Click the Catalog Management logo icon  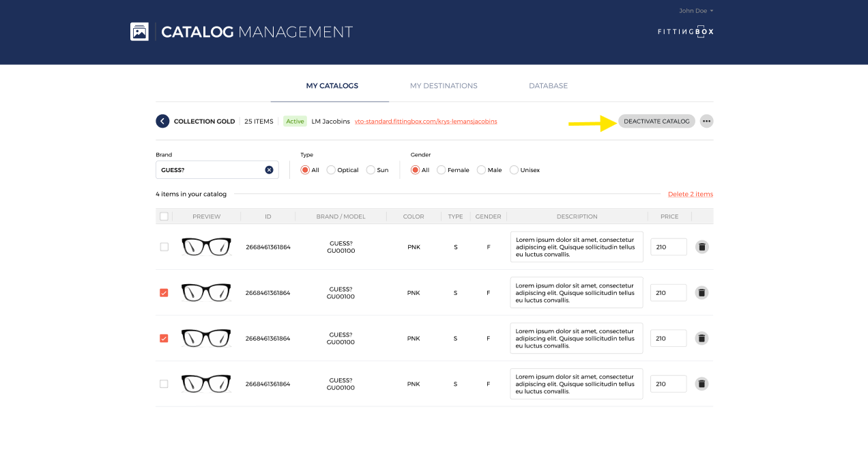click(139, 32)
